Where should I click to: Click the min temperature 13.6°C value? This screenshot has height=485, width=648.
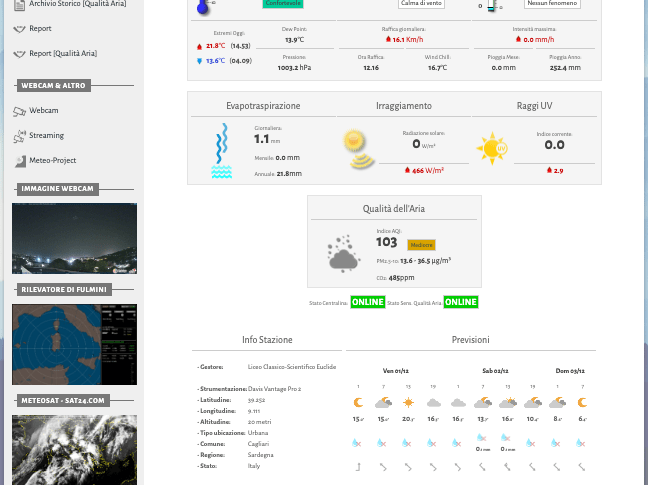coord(215,61)
